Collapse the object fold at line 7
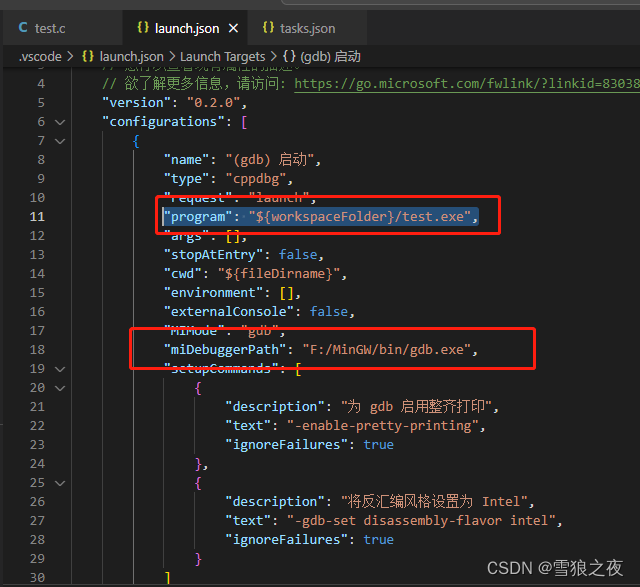Image resolution: width=640 pixels, height=587 pixels. coord(60,141)
